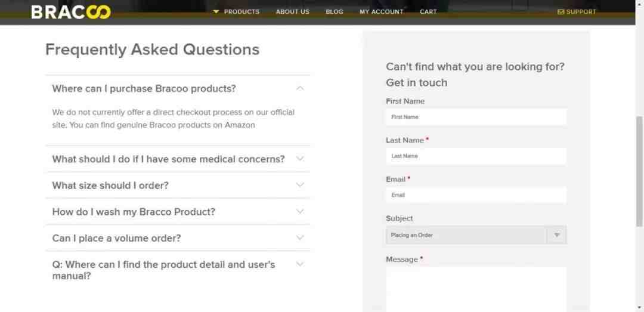This screenshot has width=644, height=312.
Task: Click chevron next to 'How do I wash'
Action: tap(300, 211)
